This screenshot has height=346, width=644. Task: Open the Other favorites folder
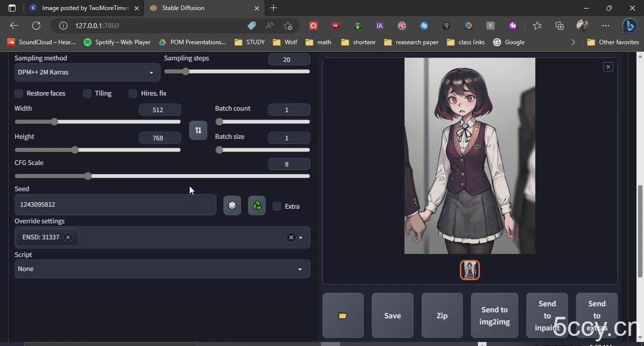(x=613, y=42)
